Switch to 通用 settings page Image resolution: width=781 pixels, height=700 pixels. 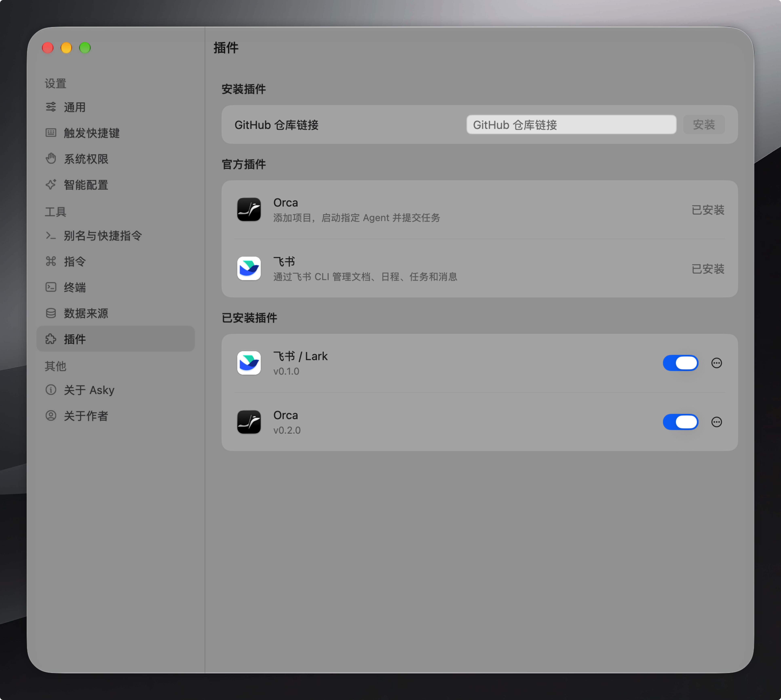point(115,107)
